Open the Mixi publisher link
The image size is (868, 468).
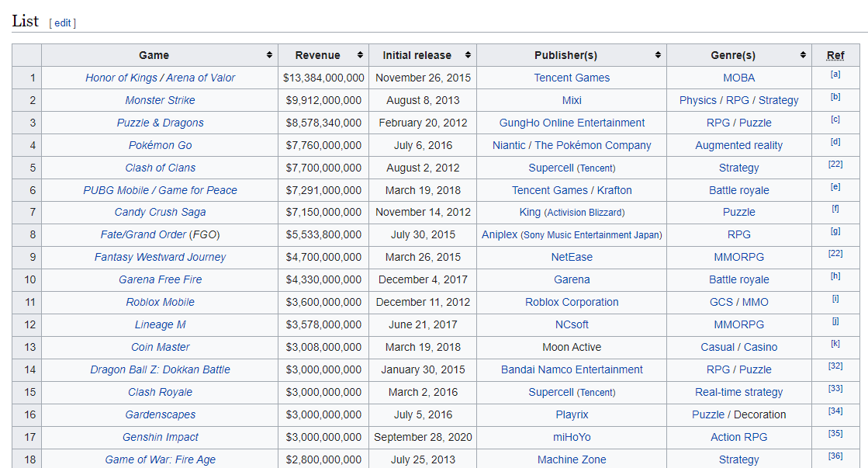pyautogui.click(x=572, y=100)
